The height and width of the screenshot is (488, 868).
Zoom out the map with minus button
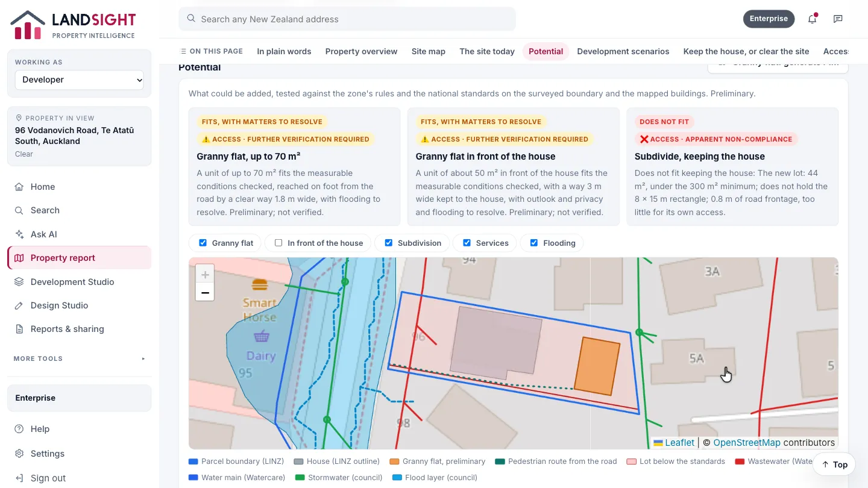click(205, 293)
